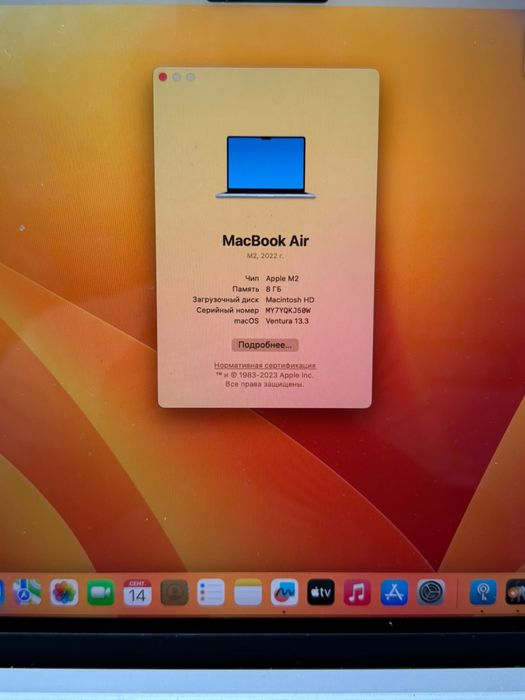The height and width of the screenshot is (700, 525).
Task: Click the Подробнее... button
Action: [265, 345]
